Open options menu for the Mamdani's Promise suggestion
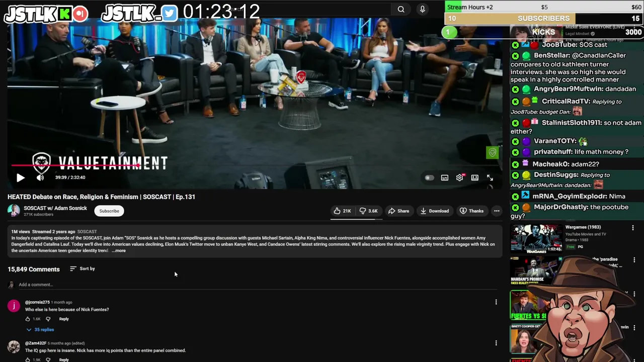 tap(634, 260)
